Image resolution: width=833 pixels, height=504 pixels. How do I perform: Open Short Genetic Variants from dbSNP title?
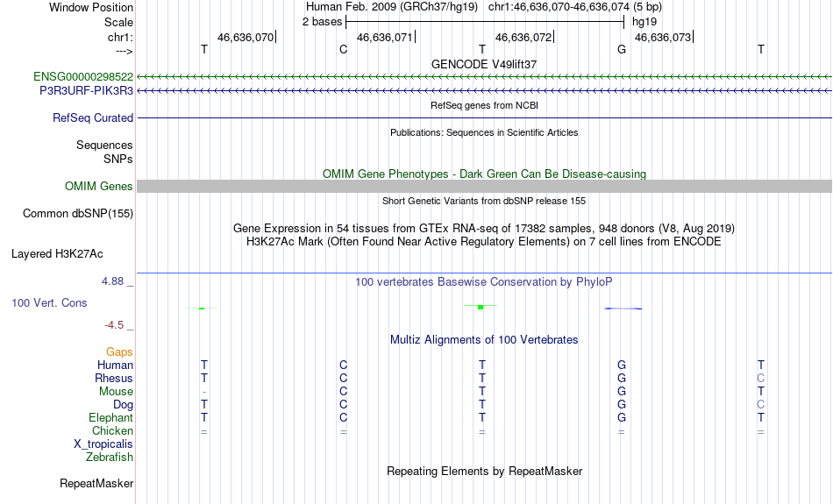pos(484,201)
